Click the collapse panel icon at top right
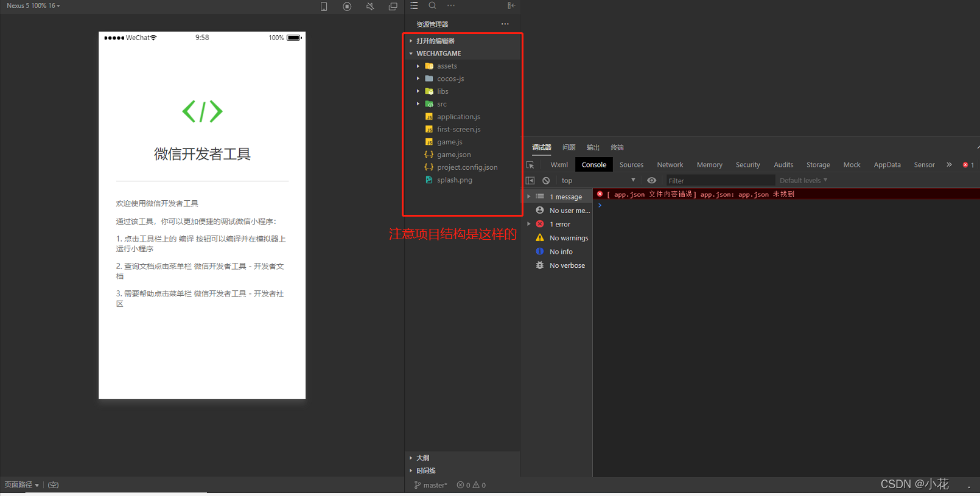980x496 pixels. pyautogui.click(x=511, y=5)
